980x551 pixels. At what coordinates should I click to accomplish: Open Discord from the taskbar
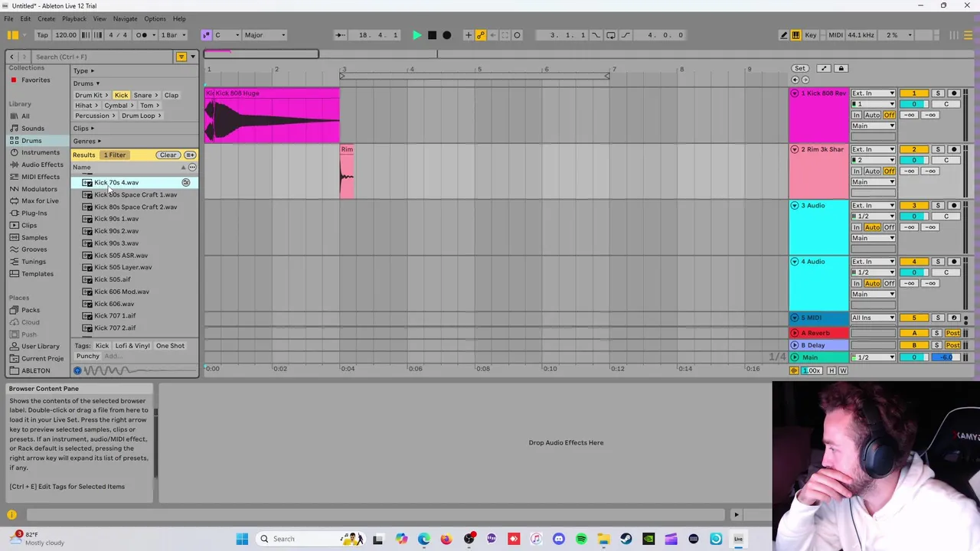click(x=559, y=539)
